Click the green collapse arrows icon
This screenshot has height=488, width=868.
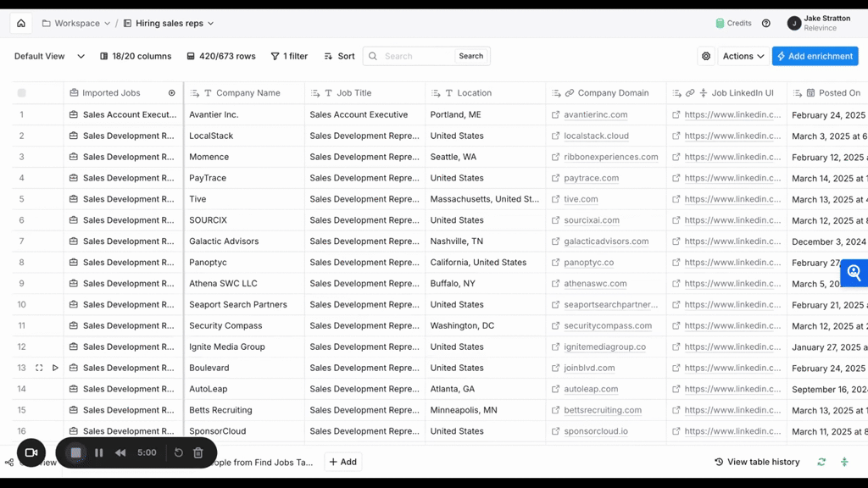tap(844, 462)
